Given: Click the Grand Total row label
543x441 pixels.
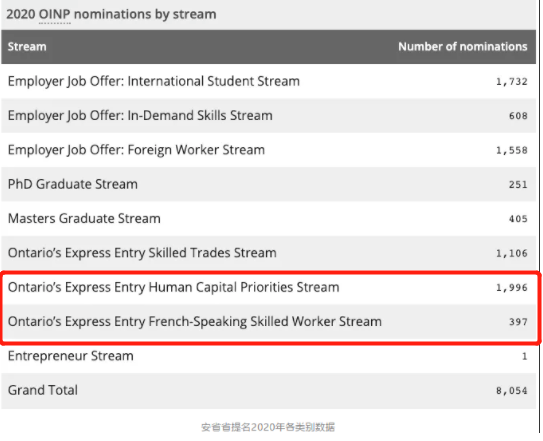Looking at the screenshot, I should coord(43,390).
